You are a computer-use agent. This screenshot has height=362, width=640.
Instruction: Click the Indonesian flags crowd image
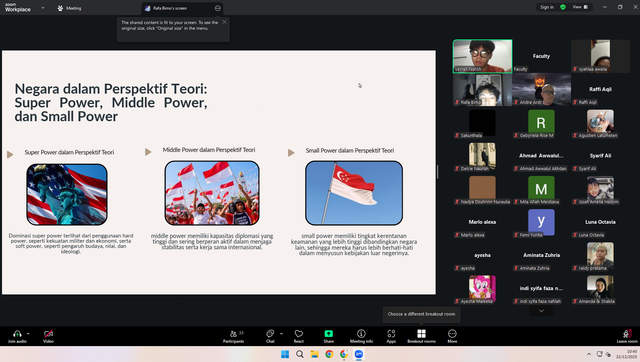click(212, 193)
